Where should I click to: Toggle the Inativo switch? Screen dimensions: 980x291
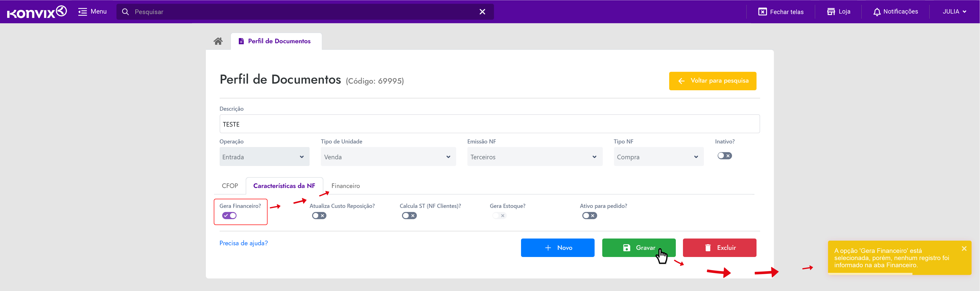tap(724, 156)
